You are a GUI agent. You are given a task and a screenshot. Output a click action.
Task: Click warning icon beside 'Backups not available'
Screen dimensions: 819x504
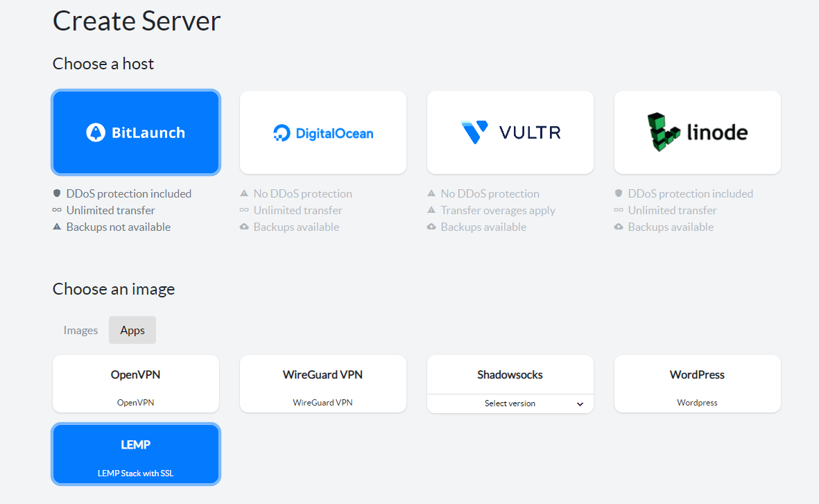coord(57,227)
